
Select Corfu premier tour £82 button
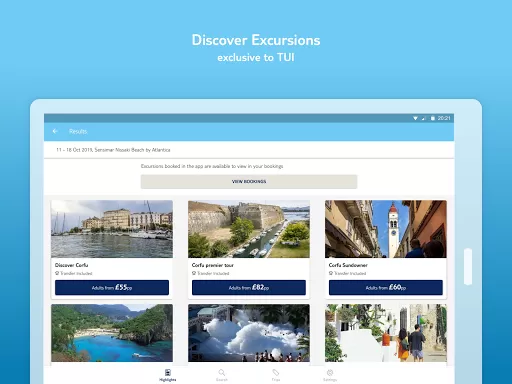[249, 287]
